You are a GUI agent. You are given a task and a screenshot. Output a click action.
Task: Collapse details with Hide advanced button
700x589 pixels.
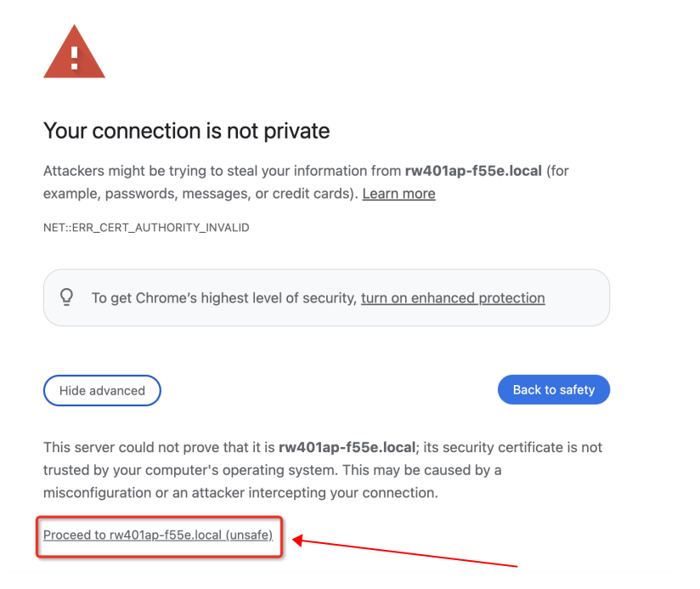pos(102,390)
